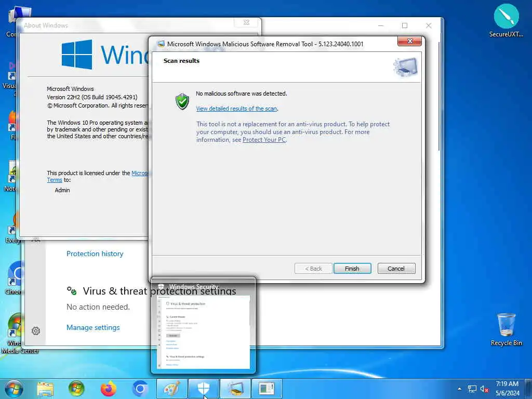
Task: Click the Finish button in scan results
Action: click(352, 269)
